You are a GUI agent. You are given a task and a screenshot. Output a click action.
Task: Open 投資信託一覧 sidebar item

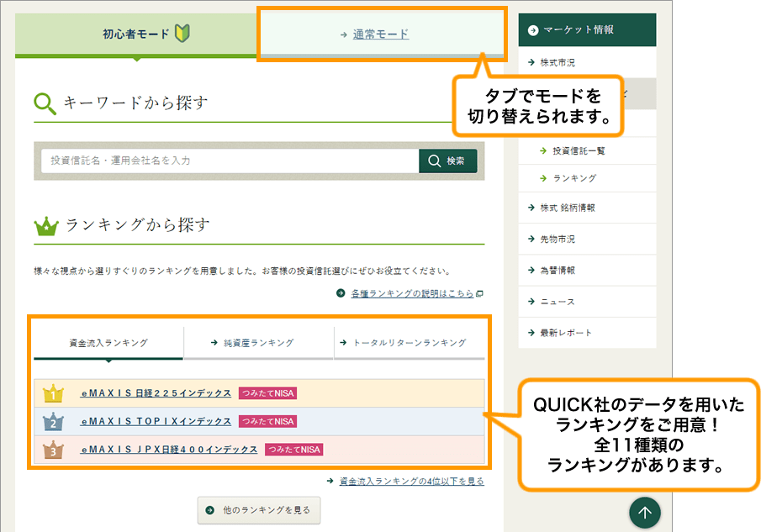587,150
